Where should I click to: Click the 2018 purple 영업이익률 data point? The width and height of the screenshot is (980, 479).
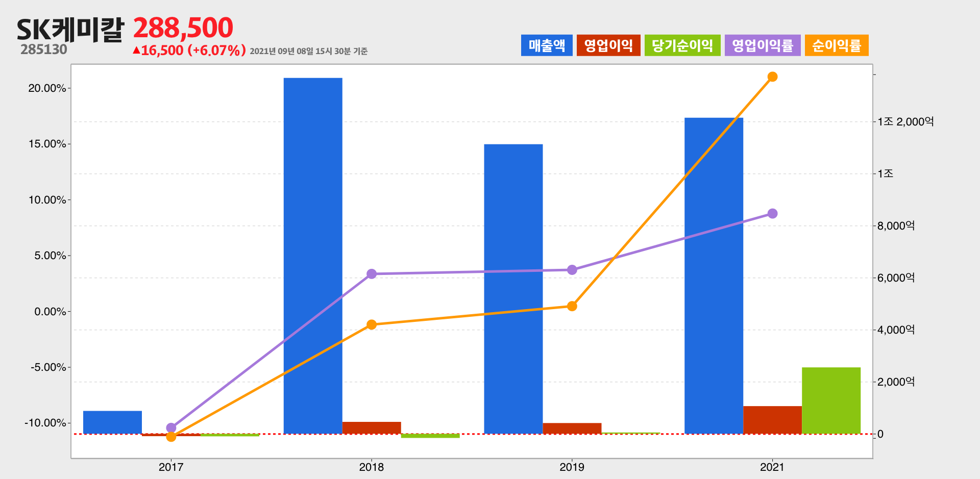click(x=372, y=274)
